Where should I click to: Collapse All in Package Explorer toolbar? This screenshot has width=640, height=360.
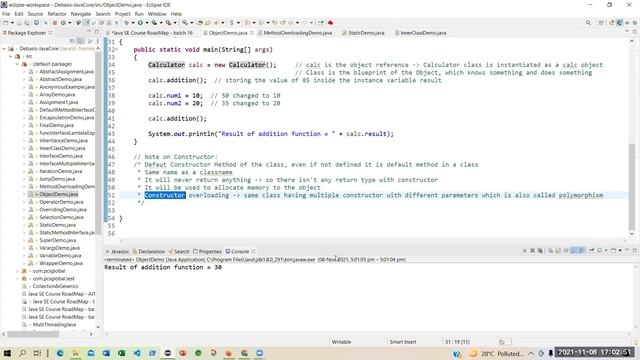pos(72,41)
